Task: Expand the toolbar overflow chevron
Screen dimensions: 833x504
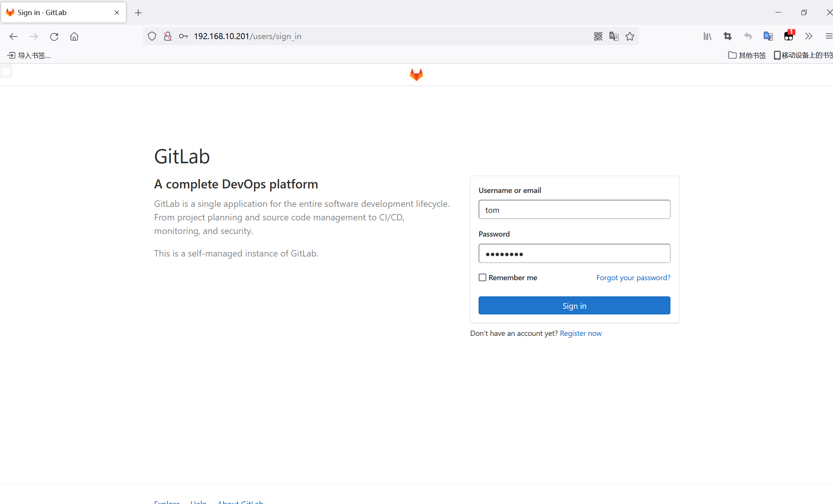Action: [x=809, y=36]
